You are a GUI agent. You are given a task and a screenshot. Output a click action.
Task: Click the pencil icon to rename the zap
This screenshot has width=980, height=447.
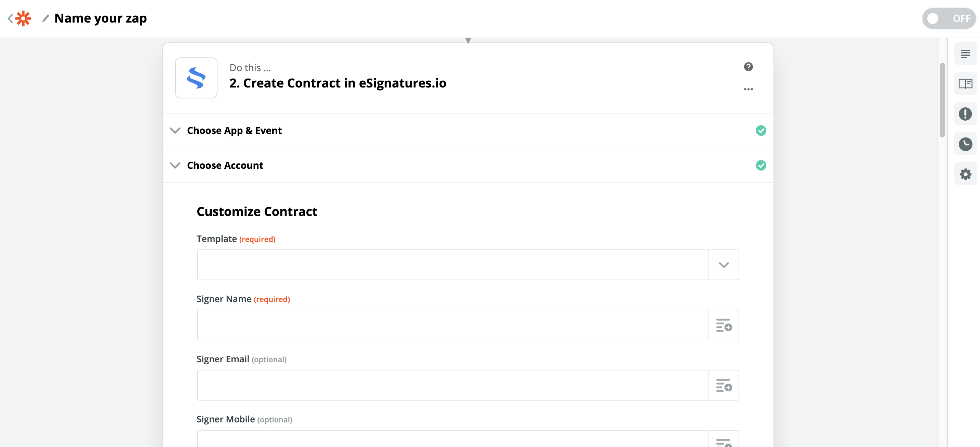point(46,18)
